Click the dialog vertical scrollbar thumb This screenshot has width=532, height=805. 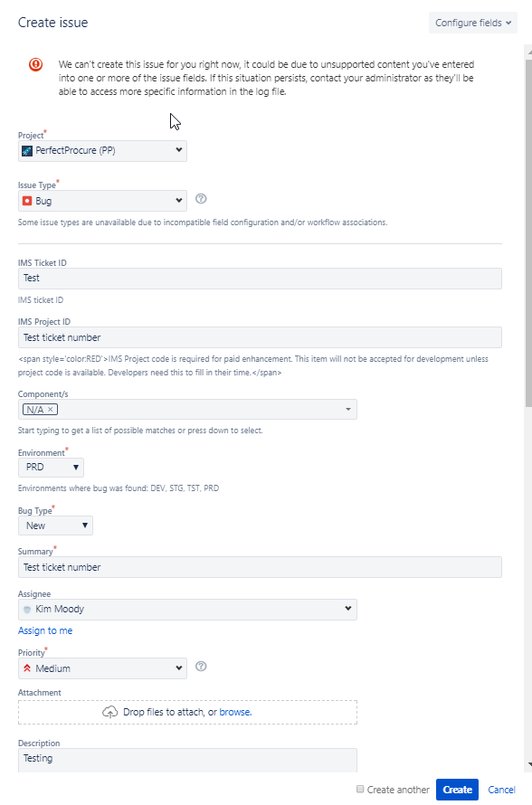coord(528,233)
